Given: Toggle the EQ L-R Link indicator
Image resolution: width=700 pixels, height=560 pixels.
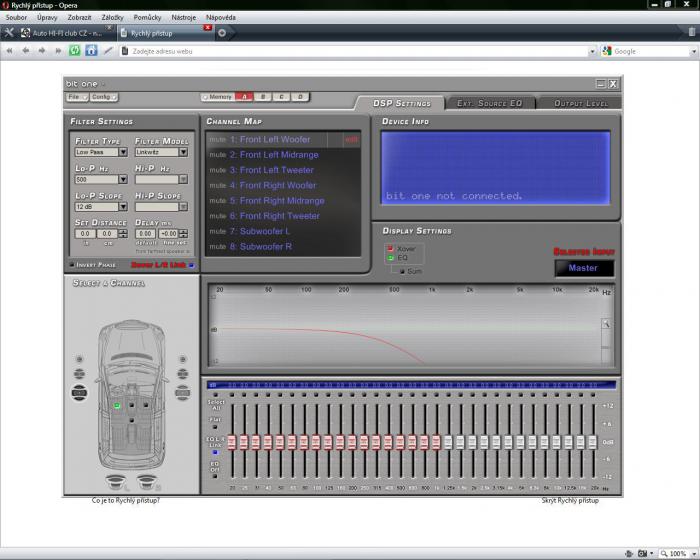Looking at the screenshot, I should [215, 453].
